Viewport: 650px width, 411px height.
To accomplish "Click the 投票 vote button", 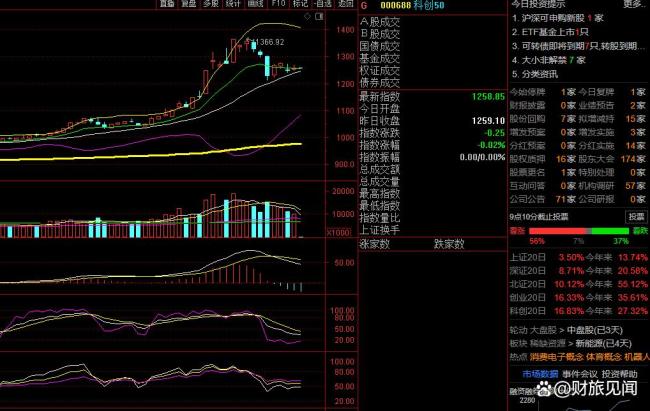I will click(635, 216).
